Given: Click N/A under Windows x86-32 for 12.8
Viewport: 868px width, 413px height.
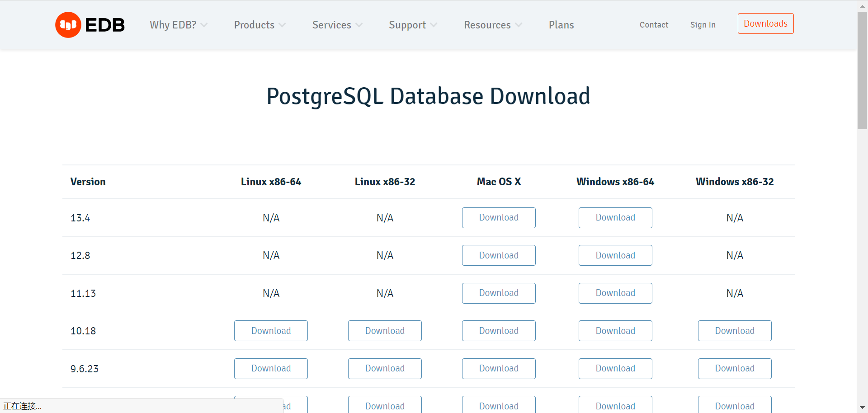Looking at the screenshot, I should point(735,255).
